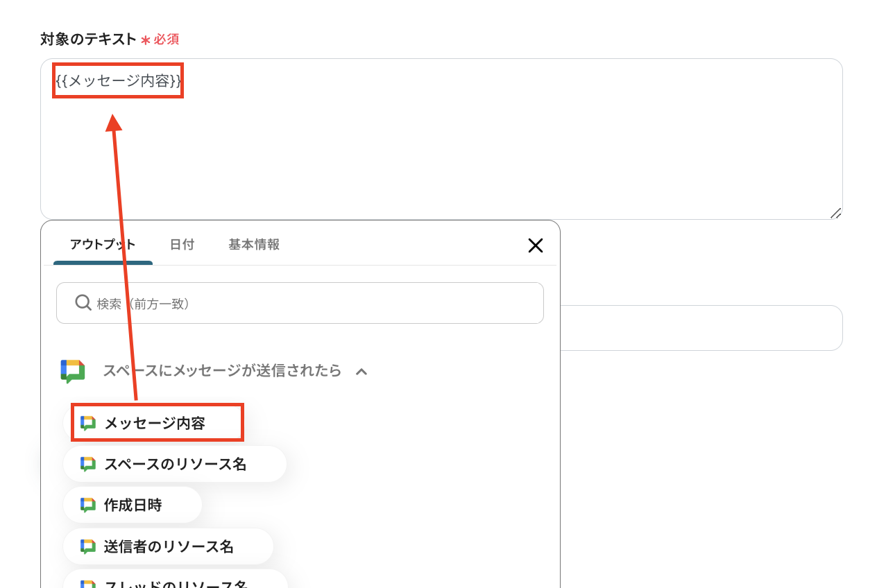
Task: Collapse the スペースにメッセージが送信されたら section chevron
Action: (361, 372)
